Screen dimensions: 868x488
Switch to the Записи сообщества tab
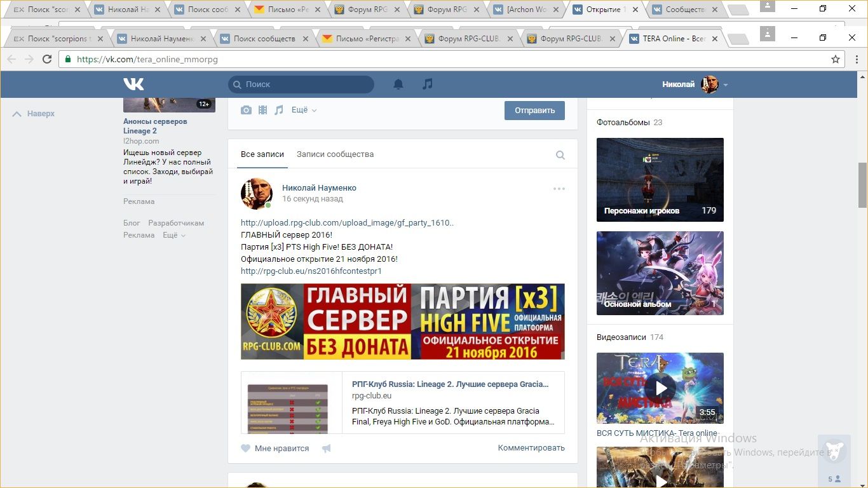point(335,154)
